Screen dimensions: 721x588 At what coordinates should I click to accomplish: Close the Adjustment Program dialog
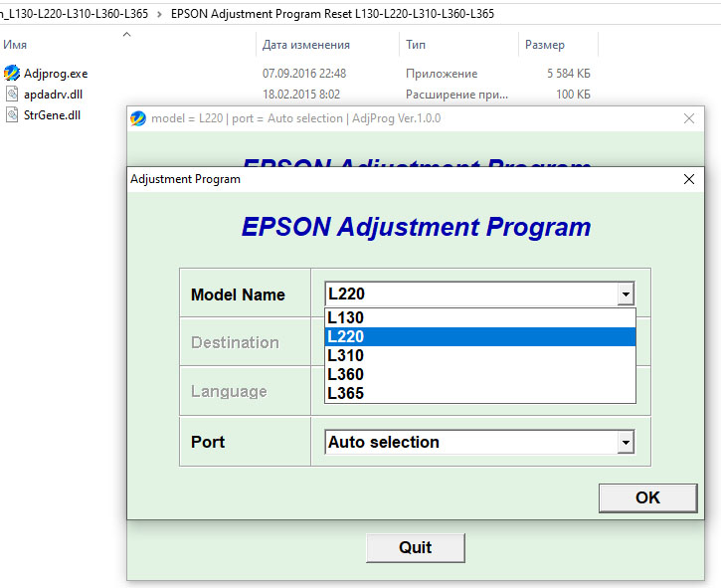click(689, 179)
